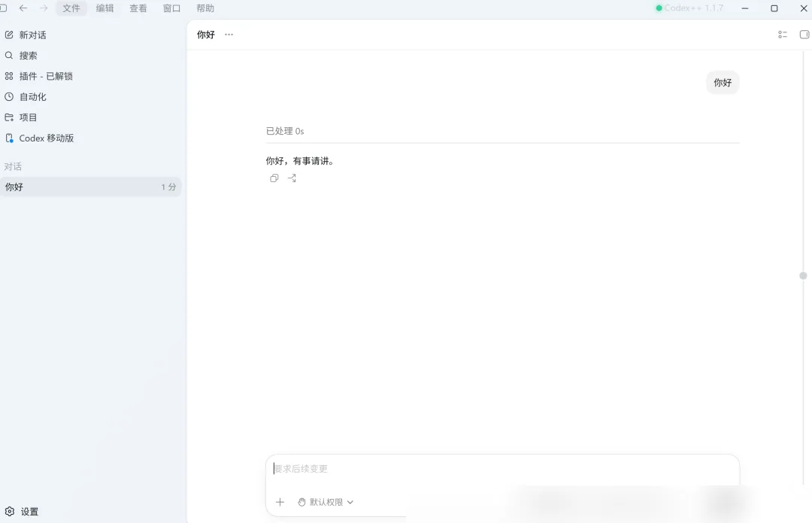Open the 编辑 menu
Image resolution: width=812 pixels, height=523 pixels.
105,8
